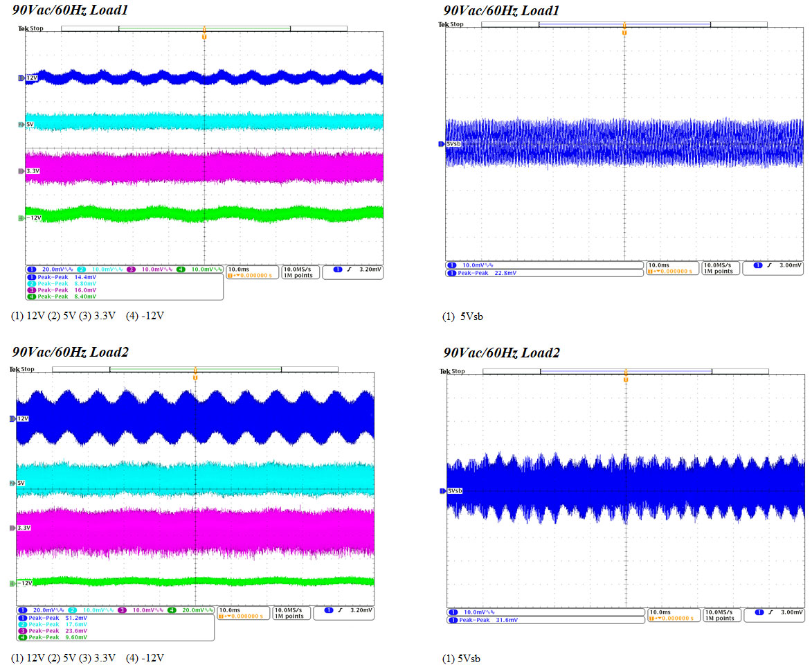Click the green record-view bar atop top-left scope
The width and height of the screenshot is (812, 667).
point(204,28)
